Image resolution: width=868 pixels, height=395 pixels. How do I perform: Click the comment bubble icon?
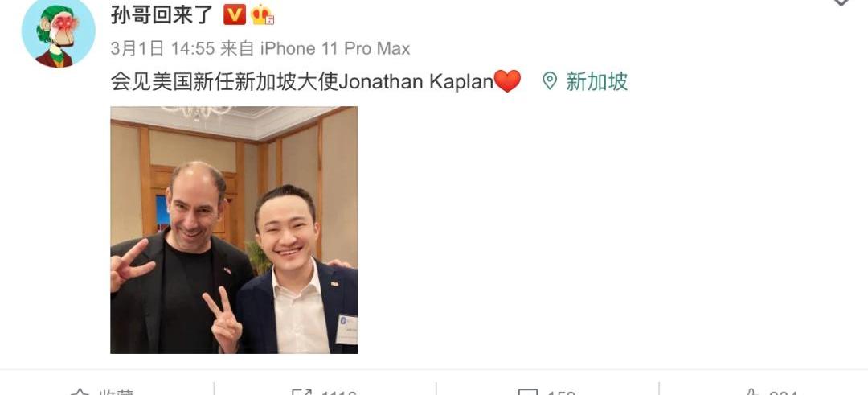coord(527,393)
